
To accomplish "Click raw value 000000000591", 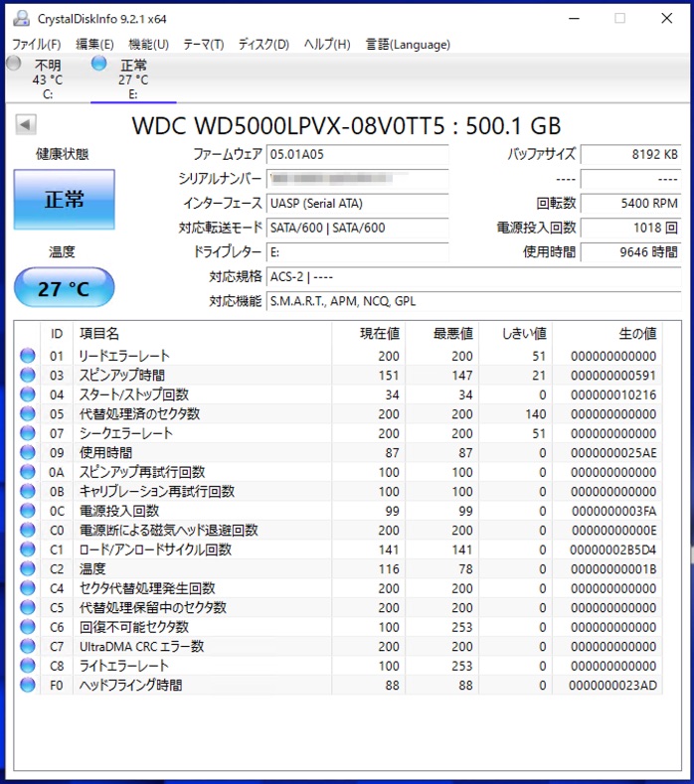I will click(x=613, y=375).
